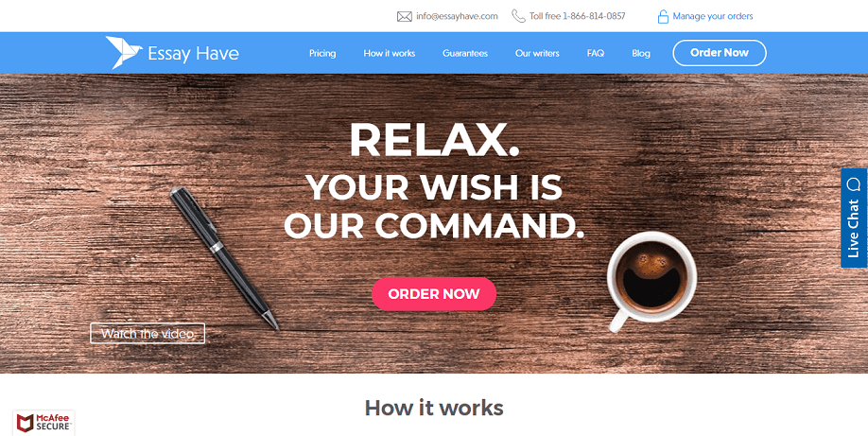This screenshot has width=868, height=436.
Task: Click the smiling coffee cup image
Action: tap(651, 280)
